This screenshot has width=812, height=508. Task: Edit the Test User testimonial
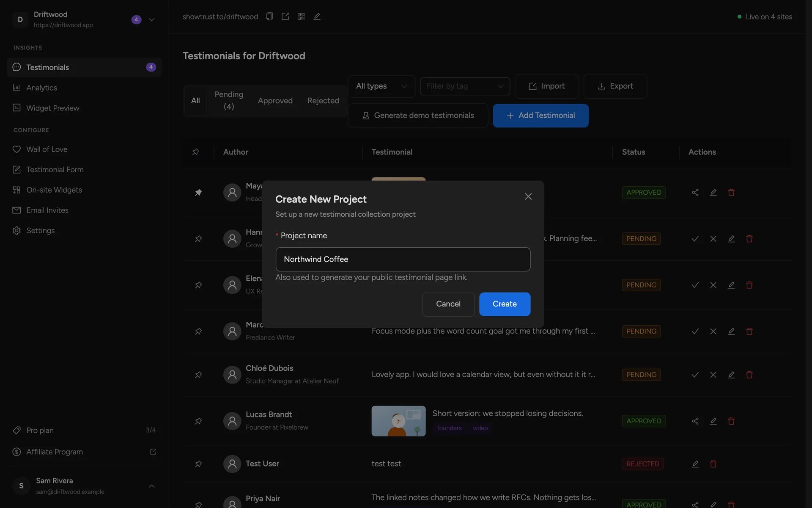(x=695, y=464)
